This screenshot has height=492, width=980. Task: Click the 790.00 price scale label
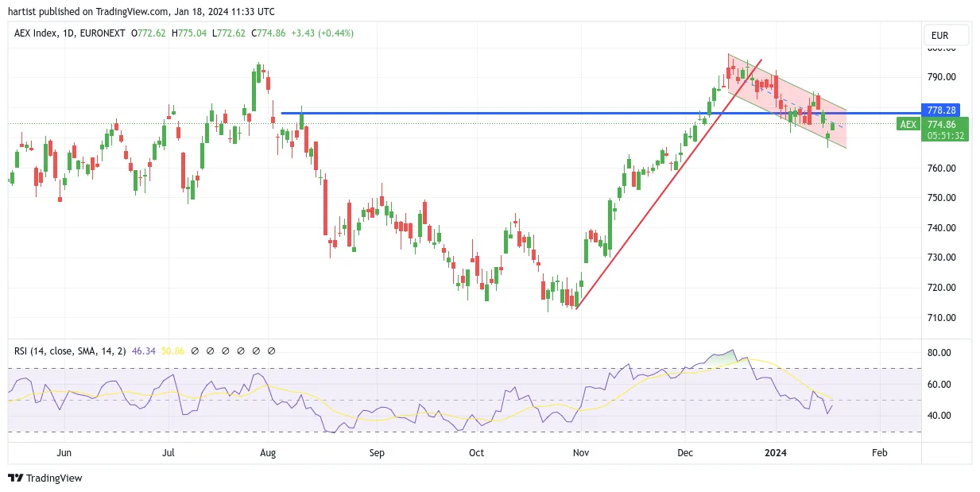(x=941, y=77)
